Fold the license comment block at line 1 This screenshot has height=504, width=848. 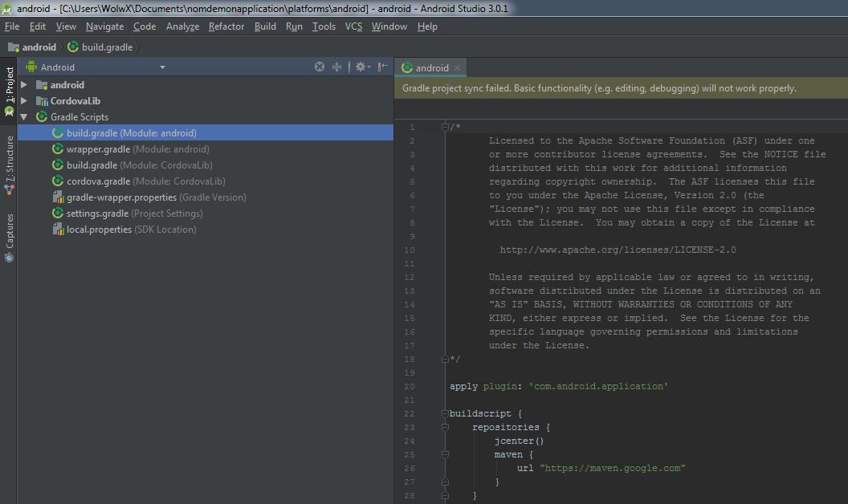tap(445, 127)
